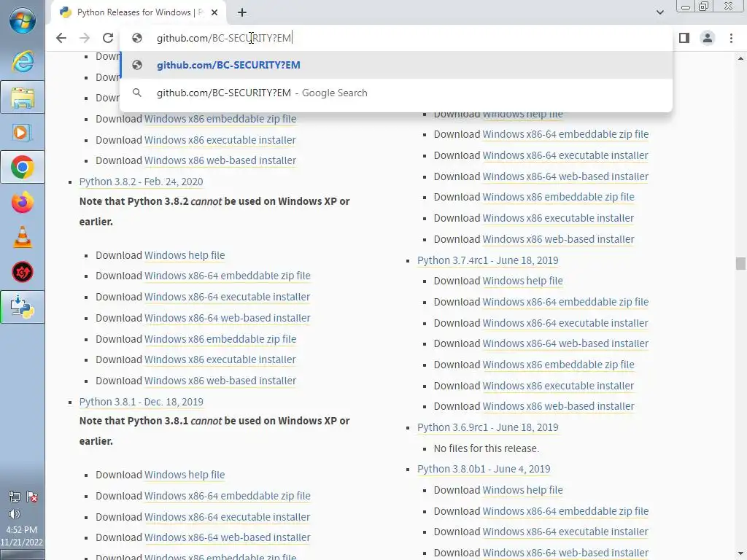Open the Python installer taskbar icon

(23, 307)
